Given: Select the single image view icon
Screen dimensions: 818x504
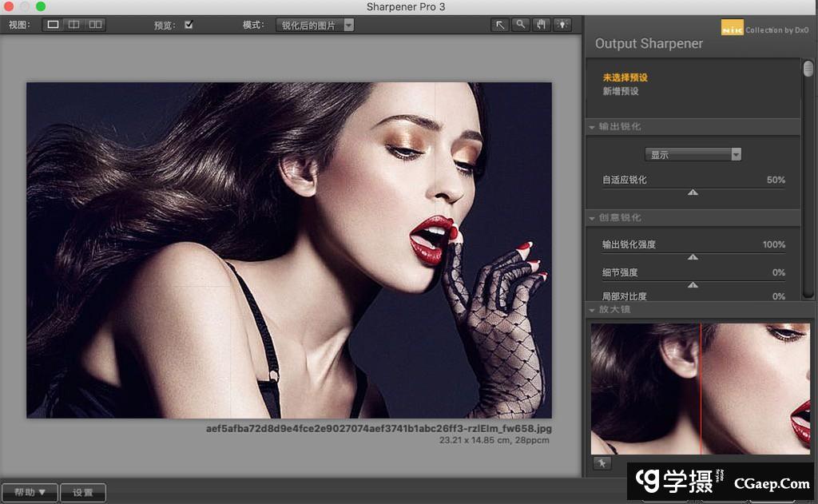Looking at the screenshot, I should coord(54,25).
